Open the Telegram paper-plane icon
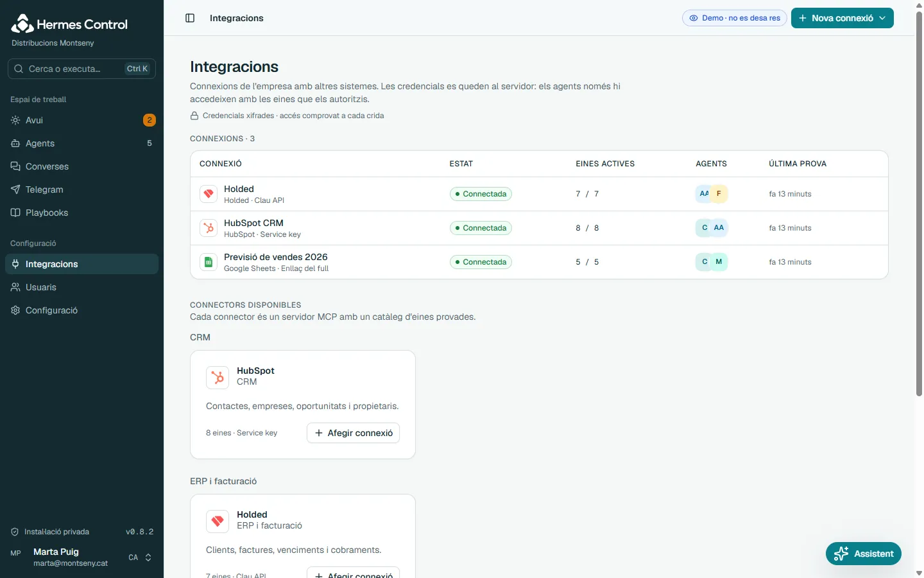The image size is (924, 578). pos(15,189)
